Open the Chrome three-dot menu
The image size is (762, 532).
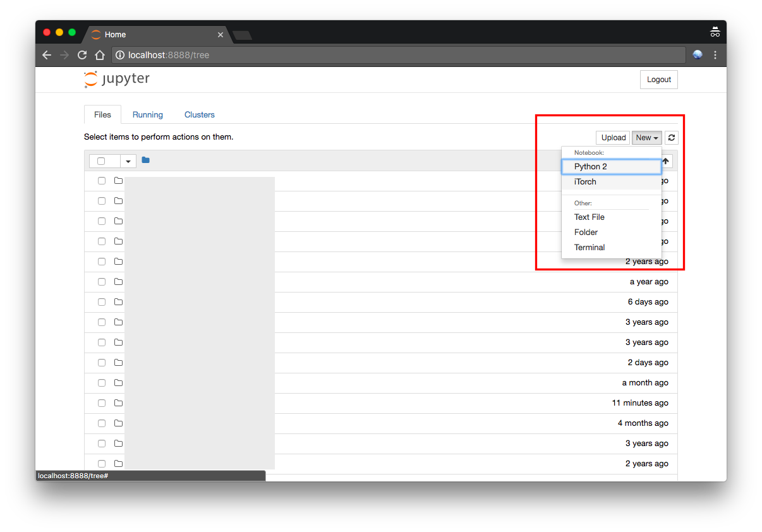715,55
